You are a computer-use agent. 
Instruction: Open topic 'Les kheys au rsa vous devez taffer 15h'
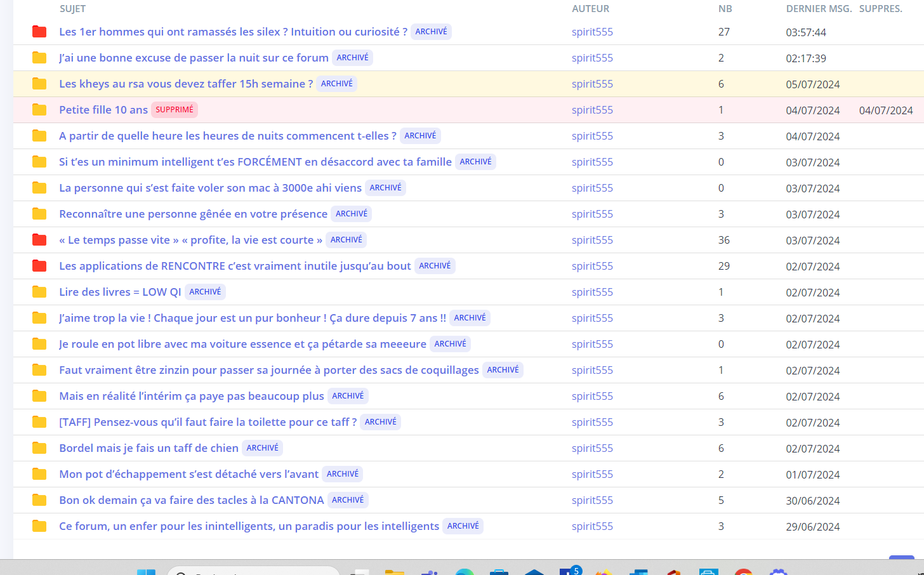point(186,84)
